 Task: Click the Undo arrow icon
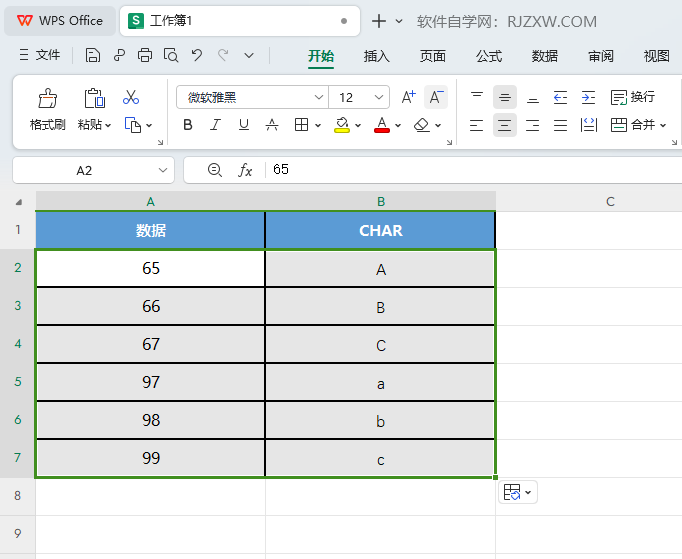point(197,56)
